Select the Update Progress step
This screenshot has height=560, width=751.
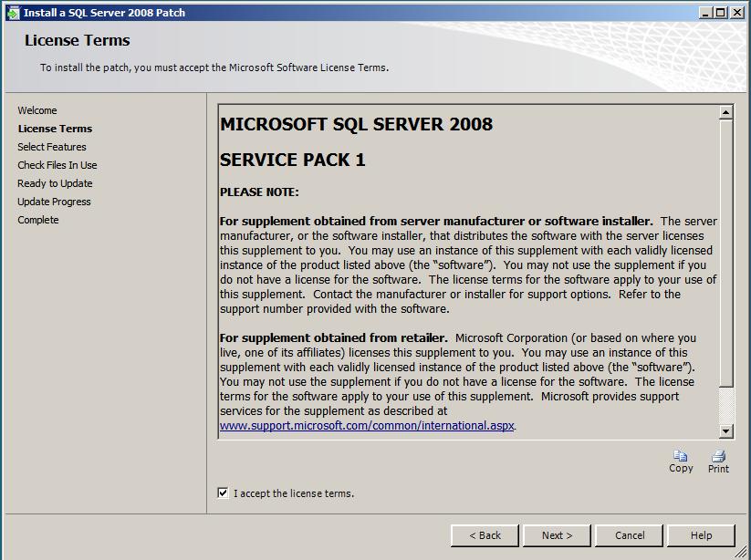[55, 201]
